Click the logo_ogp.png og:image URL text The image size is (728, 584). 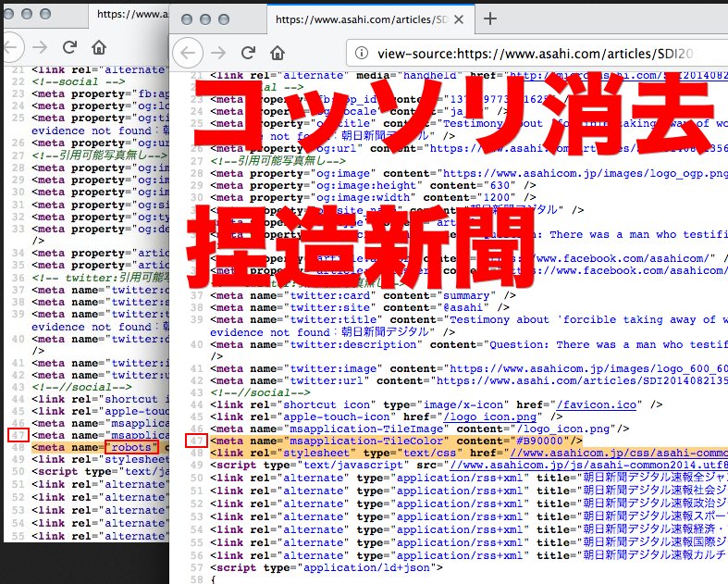tap(585, 173)
